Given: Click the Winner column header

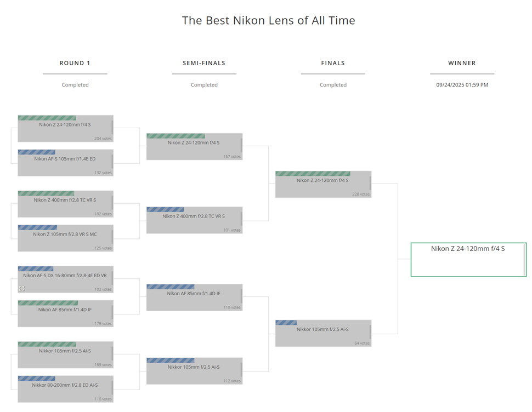Looking at the screenshot, I should [462, 63].
